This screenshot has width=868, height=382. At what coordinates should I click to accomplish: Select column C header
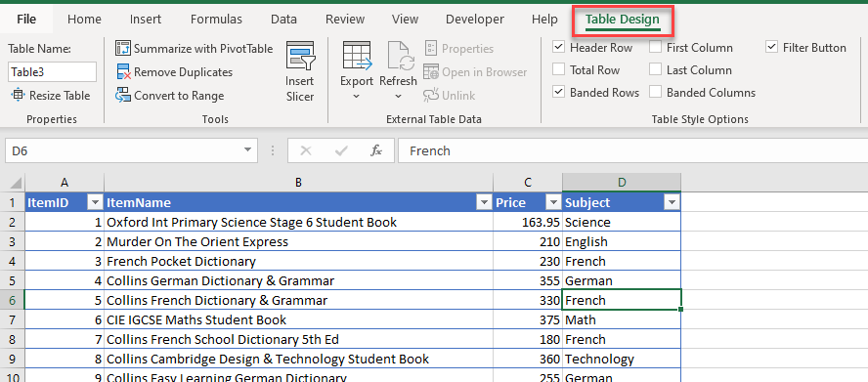point(528,182)
